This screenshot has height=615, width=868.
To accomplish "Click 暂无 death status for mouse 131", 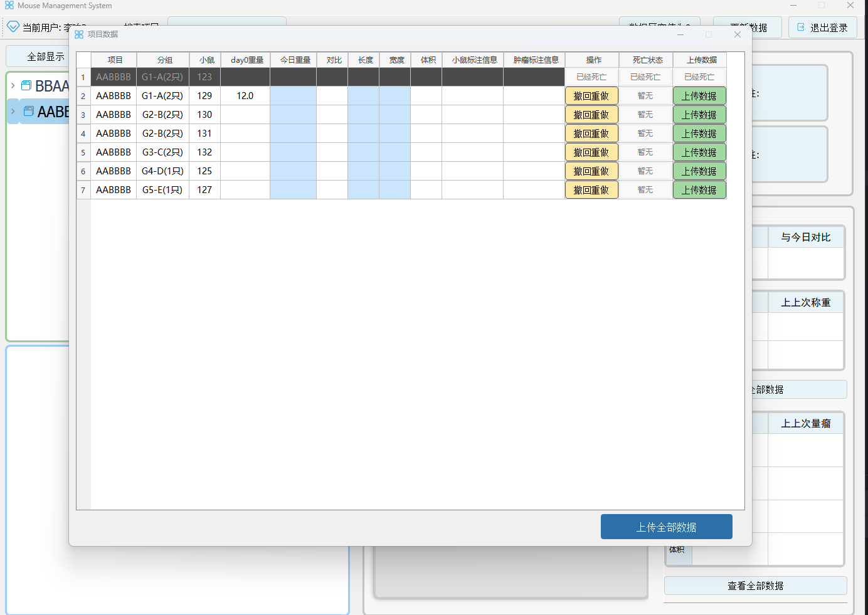I will click(x=645, y=134).
